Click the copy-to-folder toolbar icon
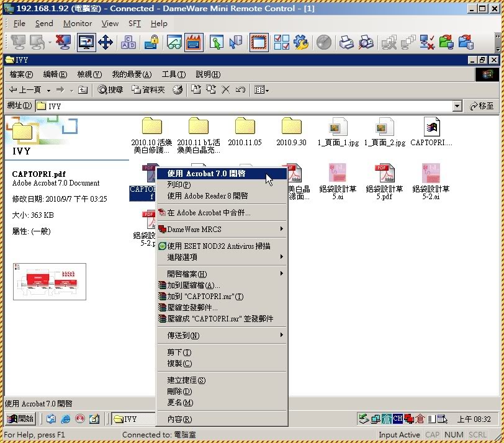 211,89
